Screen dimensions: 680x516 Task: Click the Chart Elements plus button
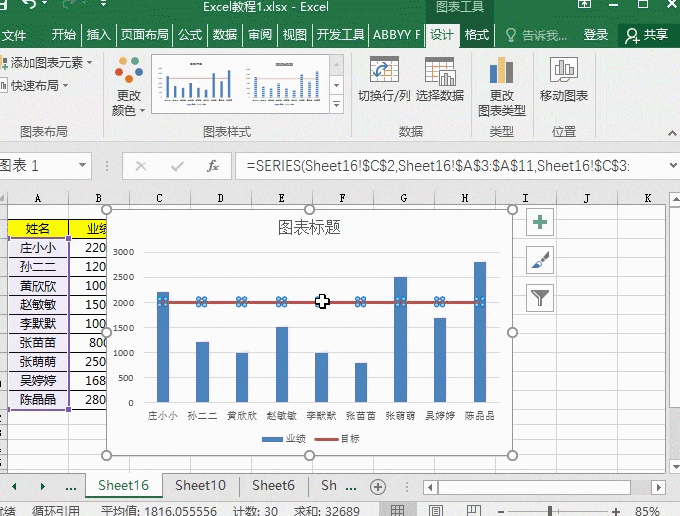[540, 222]
